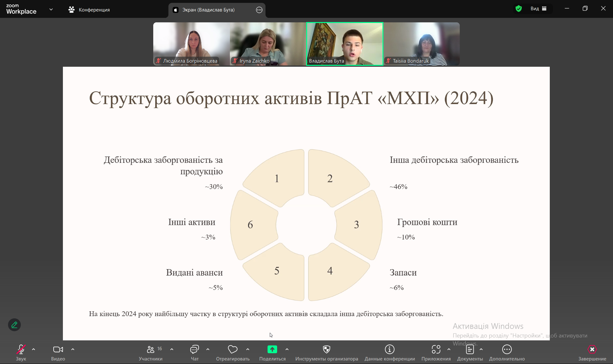Open Инструменты организатора shield icon

tap(326, 350)
